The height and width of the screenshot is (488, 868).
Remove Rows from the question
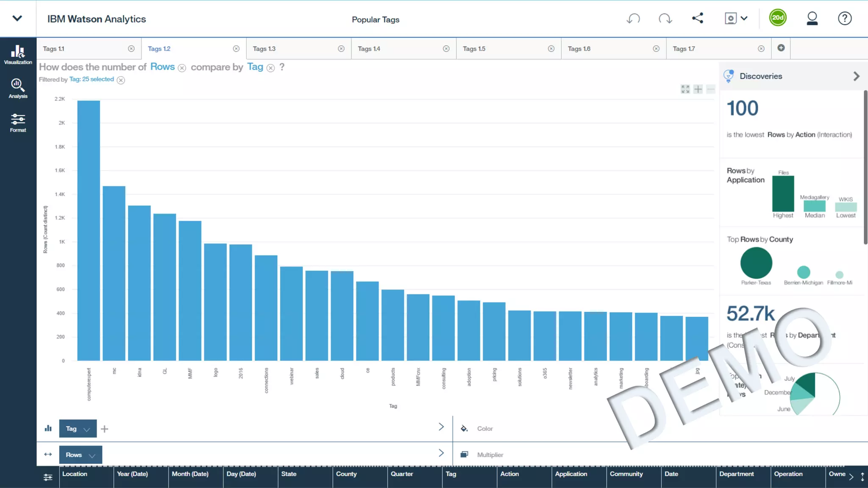(x=182, y=68)
